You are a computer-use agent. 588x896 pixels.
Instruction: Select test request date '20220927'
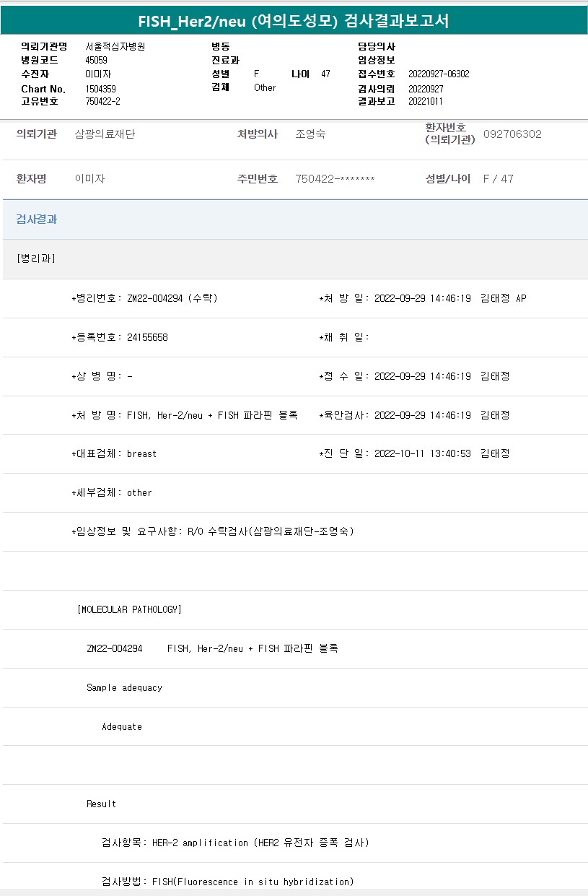click(426, 88)
